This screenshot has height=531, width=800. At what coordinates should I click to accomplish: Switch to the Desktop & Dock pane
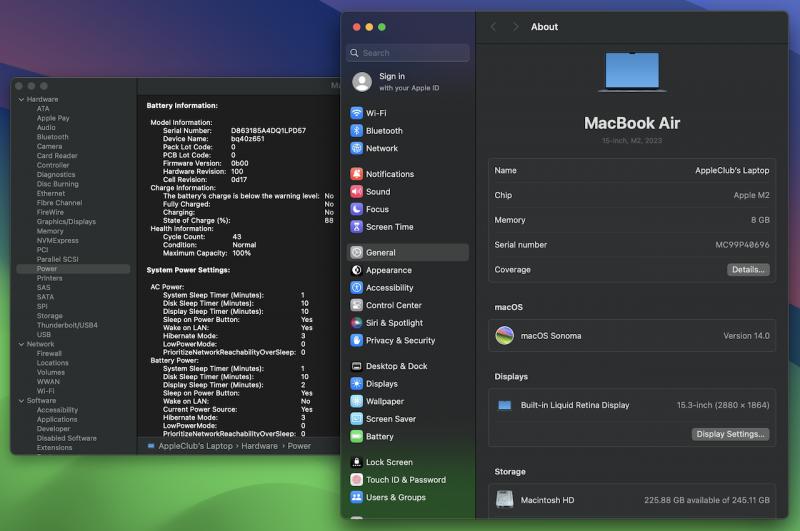point(396,366)
